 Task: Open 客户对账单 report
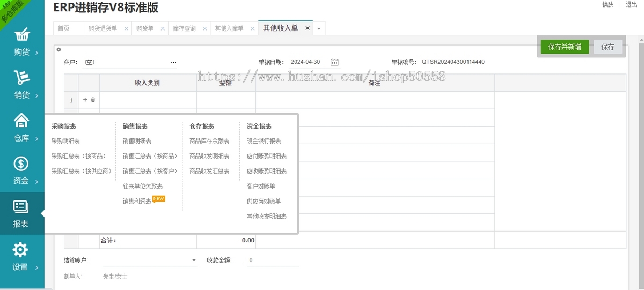pyautogui.click(x=261, y=186)
